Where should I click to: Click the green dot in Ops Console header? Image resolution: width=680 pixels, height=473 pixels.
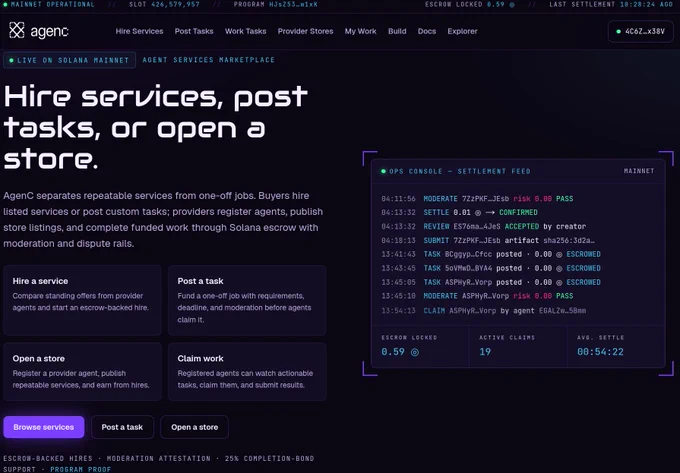pos(383,171)
